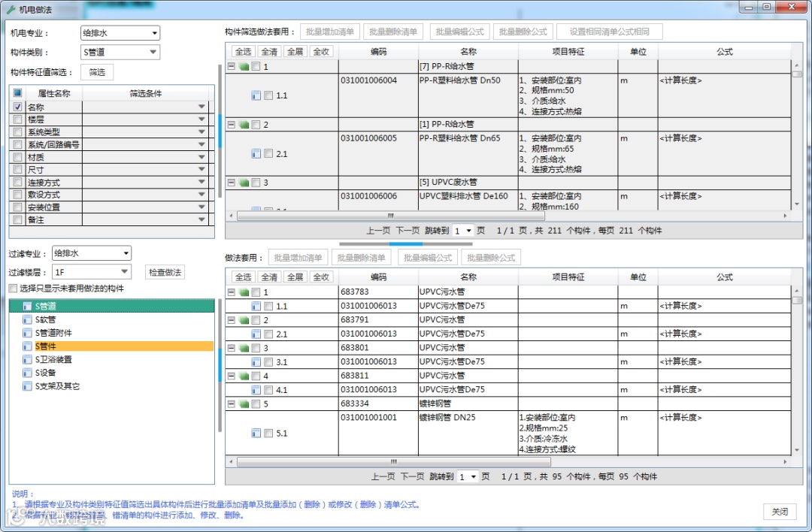Image resolution: width=812 pixels, height=532 pixels.
Task: Click list icon of bottom row 5.1
Action: pos(256,433)
